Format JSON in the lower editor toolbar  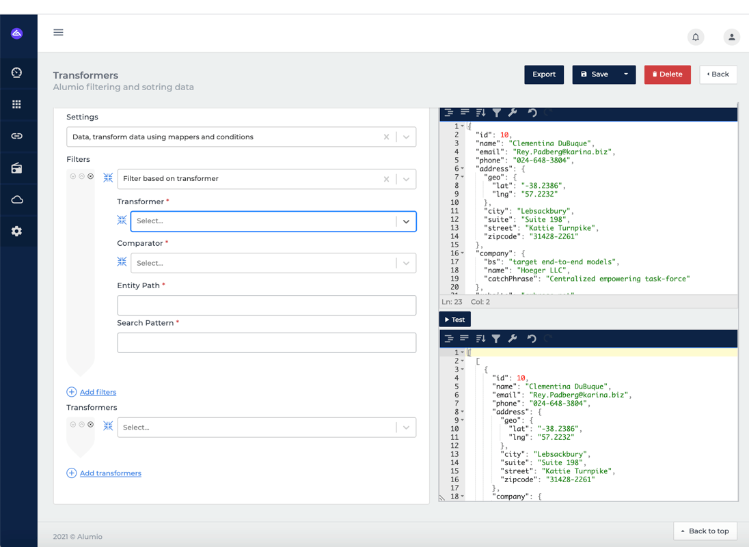tap(448, 339)
